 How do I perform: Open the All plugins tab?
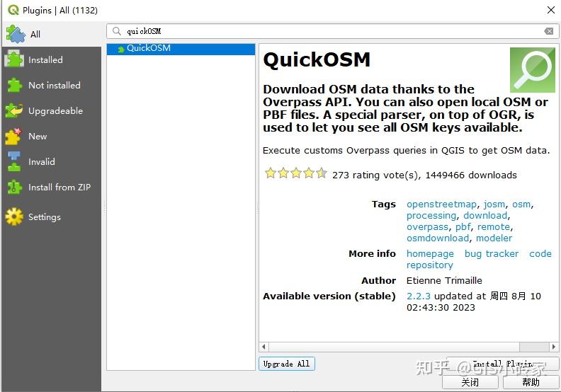tap(52, 34)
